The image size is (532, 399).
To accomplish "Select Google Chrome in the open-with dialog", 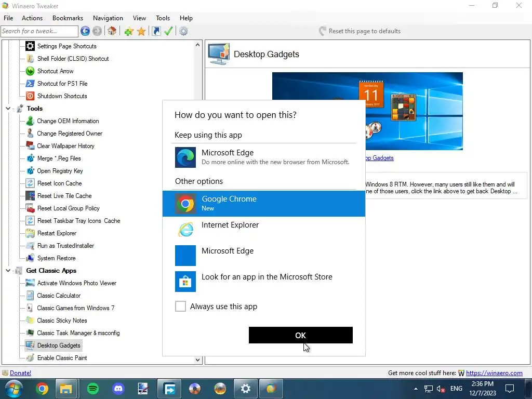I will (264, 204).
